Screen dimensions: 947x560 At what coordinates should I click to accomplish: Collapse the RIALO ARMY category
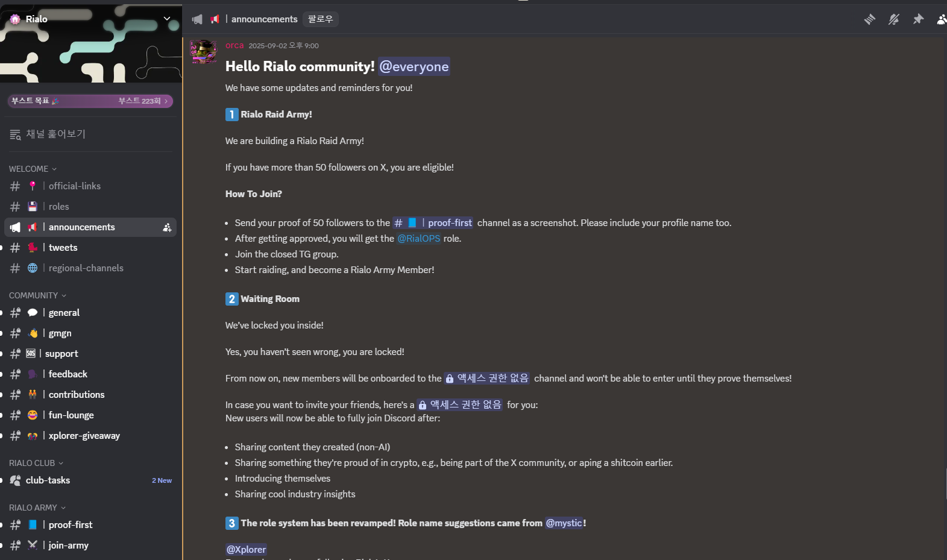click(x=37, y=508)
